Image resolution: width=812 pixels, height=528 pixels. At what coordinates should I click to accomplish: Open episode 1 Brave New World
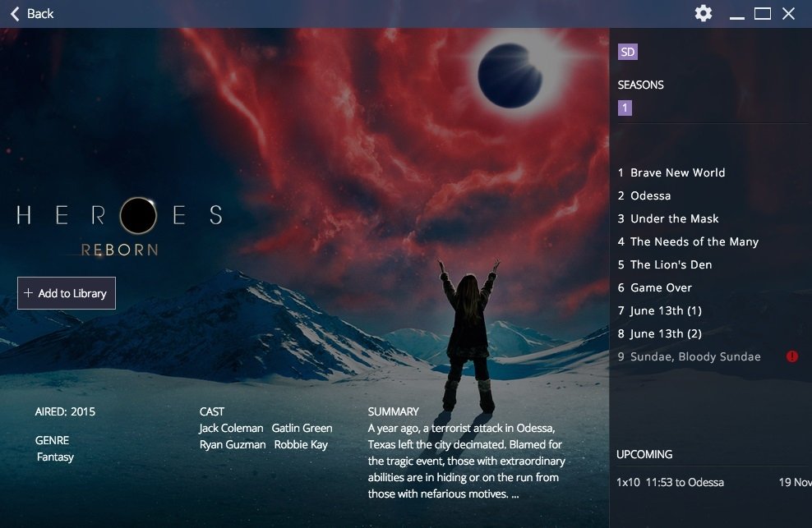[671, 172]
